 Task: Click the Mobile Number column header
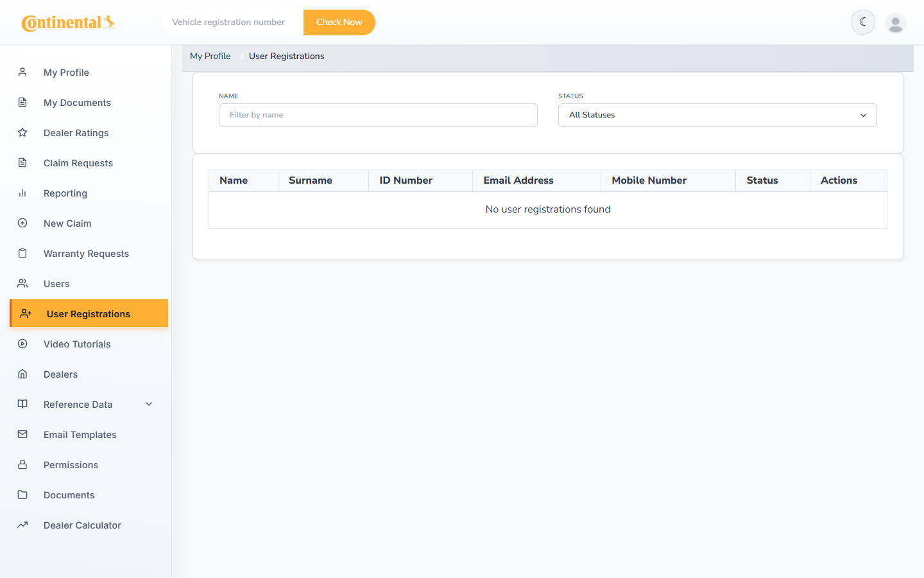tap(669, 180)
